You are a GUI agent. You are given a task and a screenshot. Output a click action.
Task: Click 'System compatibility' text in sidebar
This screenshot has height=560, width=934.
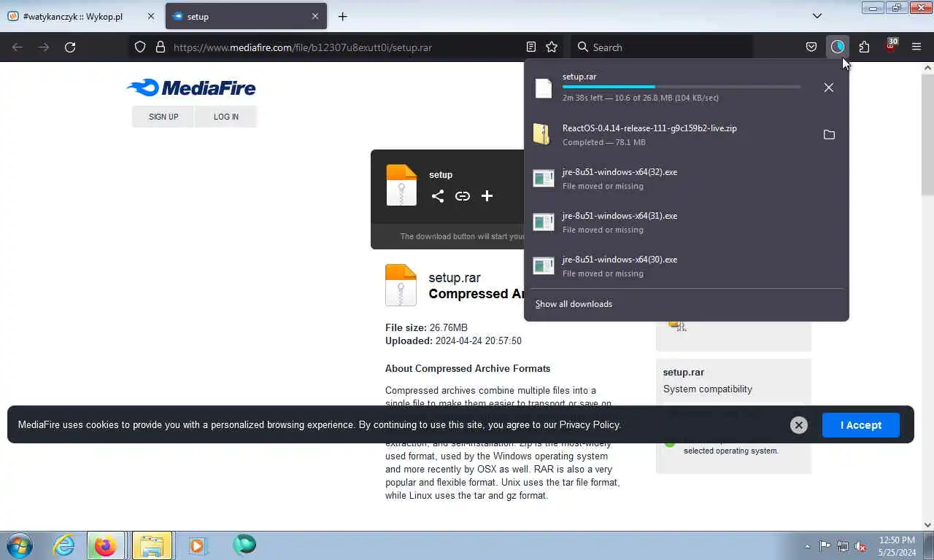(x=707, y=389)
